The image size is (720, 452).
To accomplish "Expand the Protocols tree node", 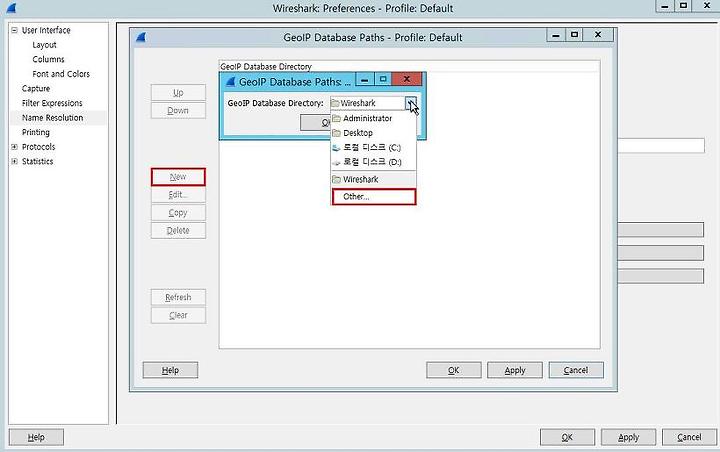I will [14, 147].
